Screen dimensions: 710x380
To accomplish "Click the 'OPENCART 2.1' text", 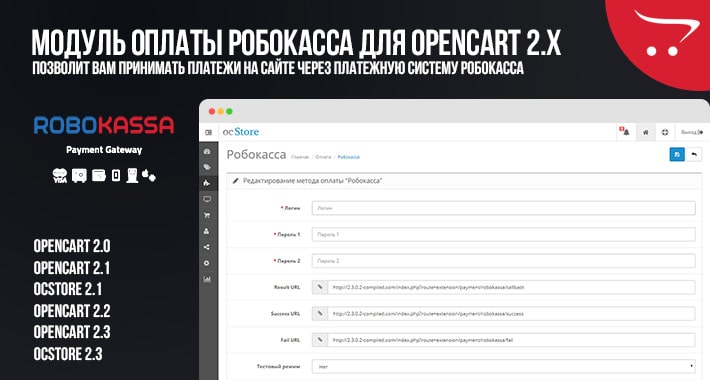I will pyautogui.click(x=72, y=268).
